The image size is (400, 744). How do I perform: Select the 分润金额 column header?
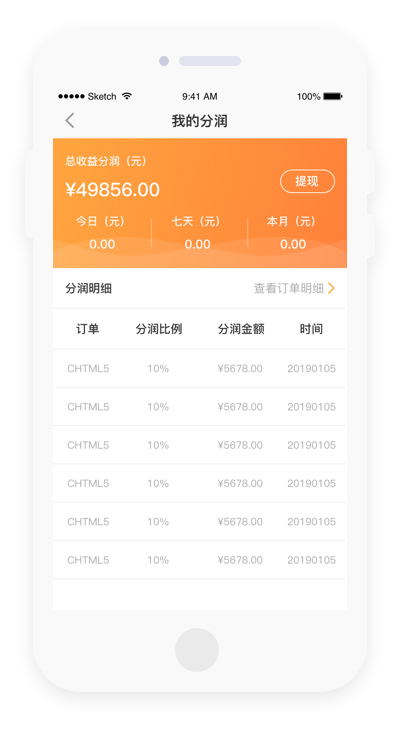coord(241,329)
